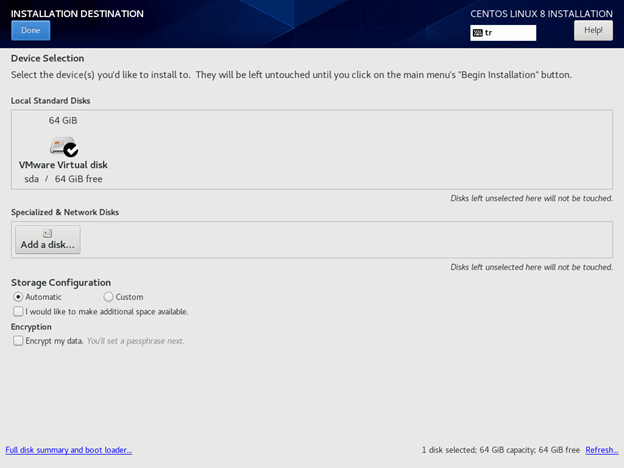Click the VMware Virtual disk drive icon

(x=63, y=146)
